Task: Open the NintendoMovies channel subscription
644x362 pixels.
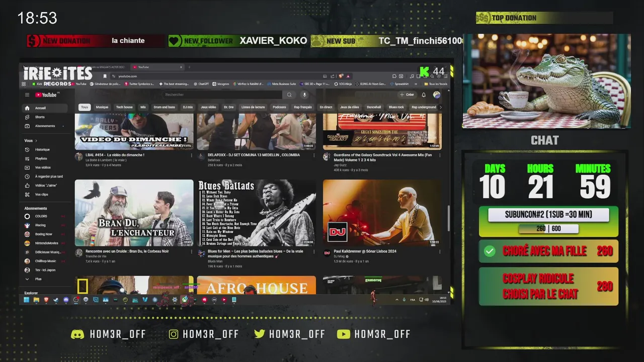Action: pos(45,243)
